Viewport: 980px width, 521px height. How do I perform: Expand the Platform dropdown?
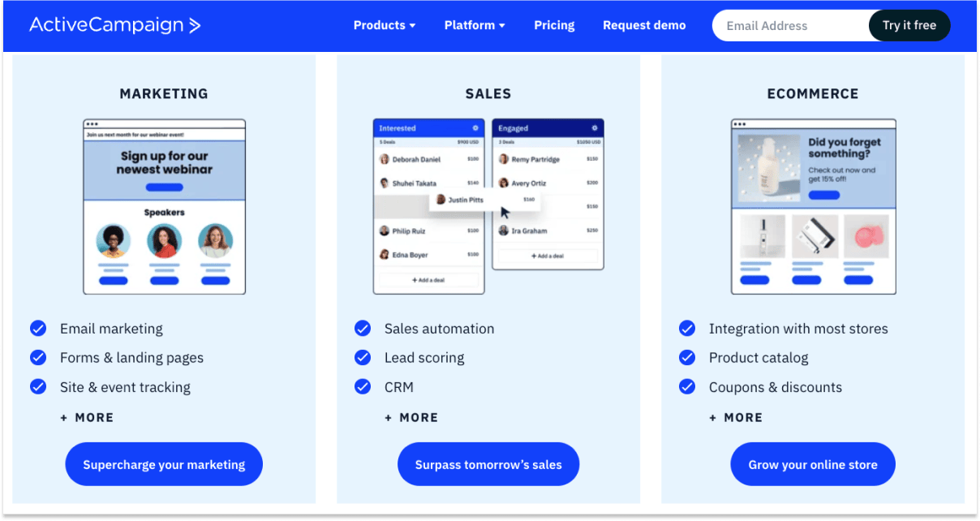coord(474,25)
